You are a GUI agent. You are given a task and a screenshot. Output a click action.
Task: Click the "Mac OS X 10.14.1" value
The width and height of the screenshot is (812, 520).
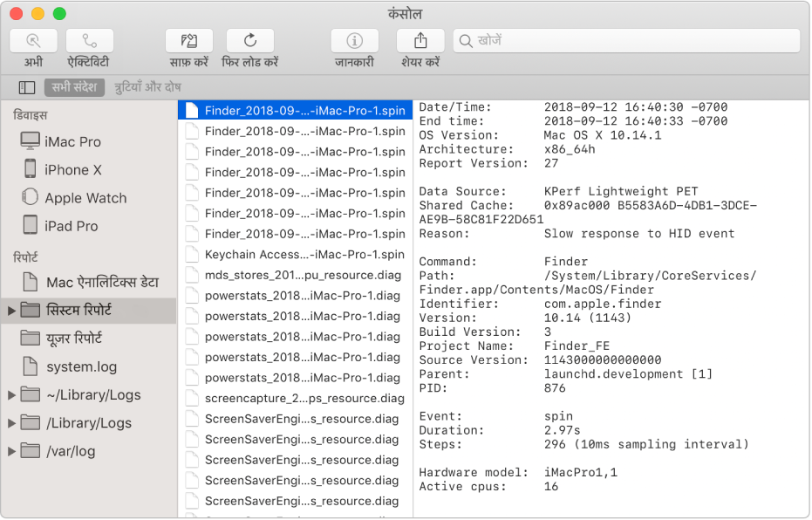coord(603,135)
